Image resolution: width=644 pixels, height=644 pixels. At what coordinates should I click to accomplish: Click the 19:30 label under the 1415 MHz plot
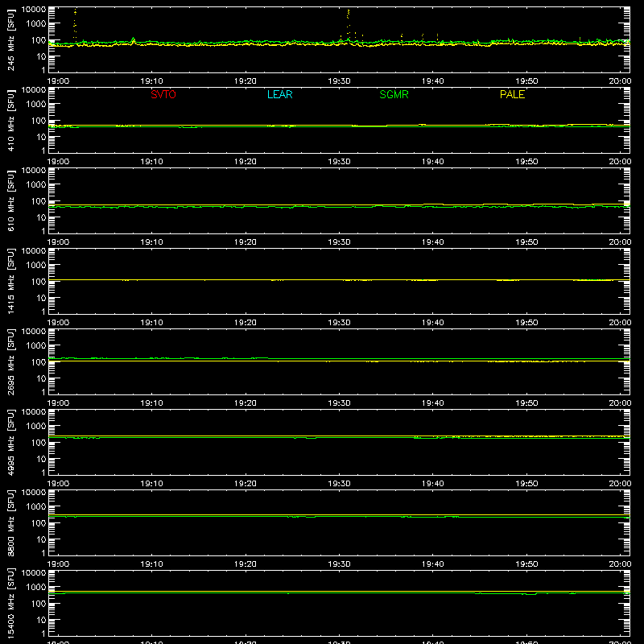click(339, 323)
